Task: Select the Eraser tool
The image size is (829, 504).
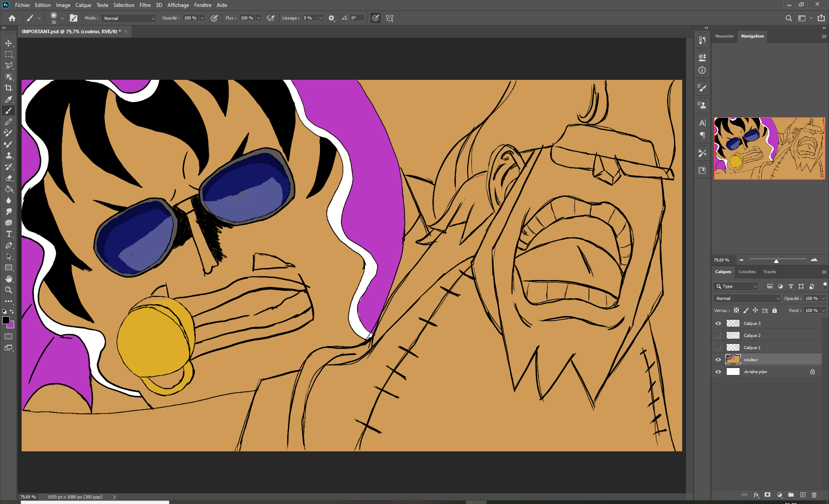Action: coord(9,178)
